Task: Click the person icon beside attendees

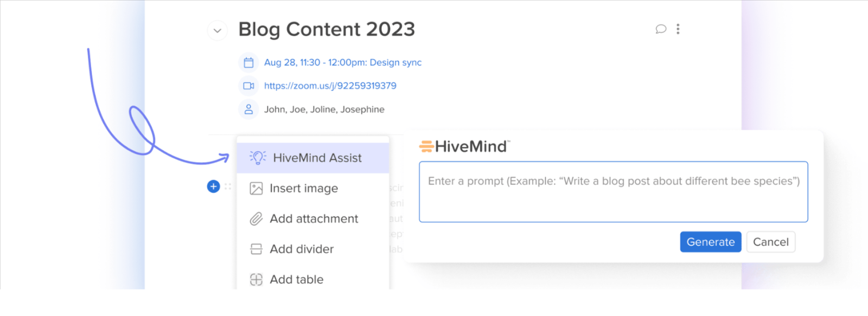Action: (x=248, y=109)
